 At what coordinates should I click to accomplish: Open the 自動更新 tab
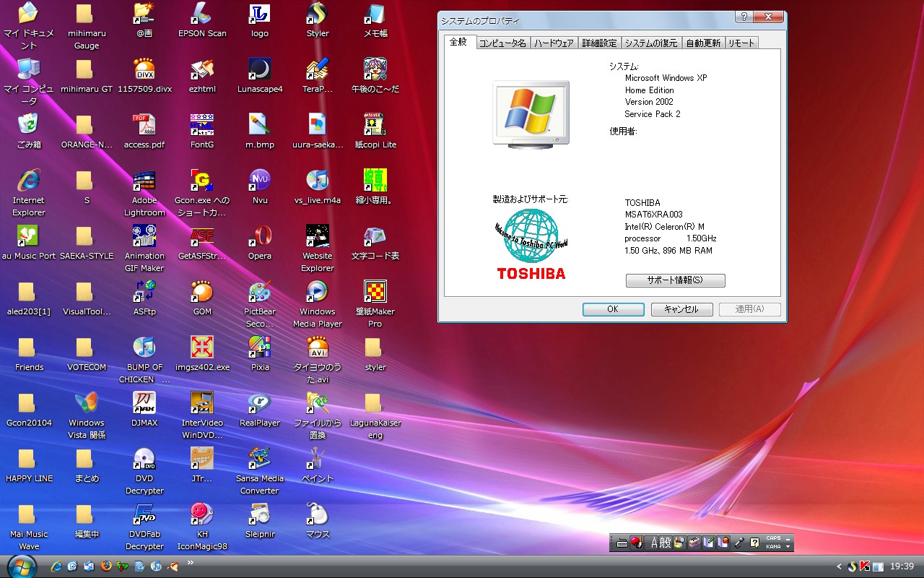click(x=703, y=43)
